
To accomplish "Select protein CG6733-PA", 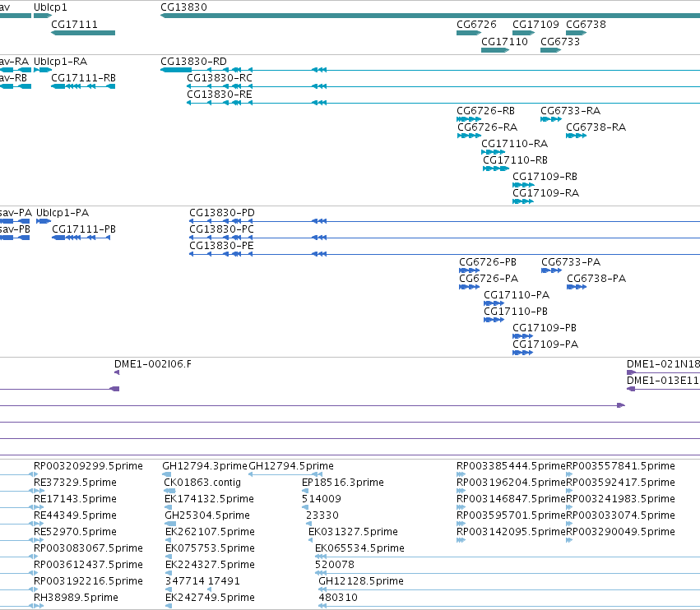I will (x=571, y=262).
